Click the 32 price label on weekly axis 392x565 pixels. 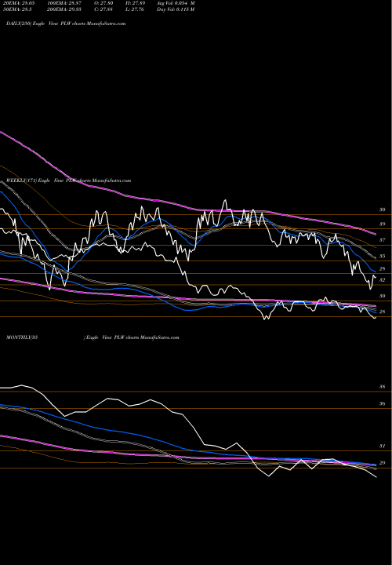[383, 280]
